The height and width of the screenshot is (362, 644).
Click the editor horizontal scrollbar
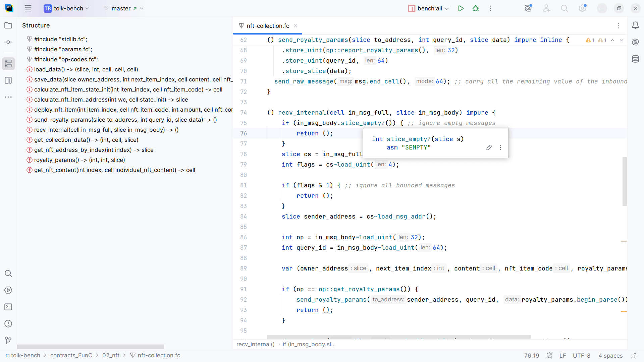pos(399,337)
